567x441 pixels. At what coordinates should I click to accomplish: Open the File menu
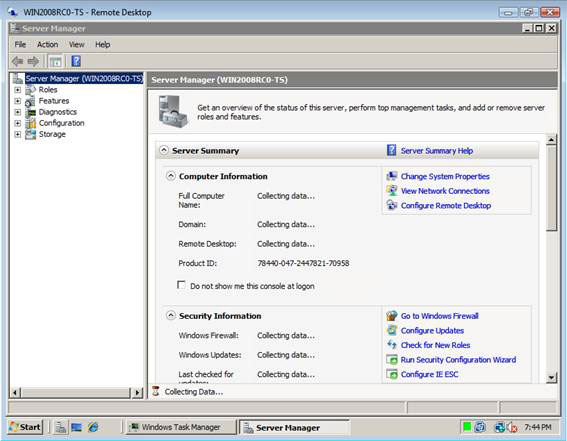click(20, 44)
